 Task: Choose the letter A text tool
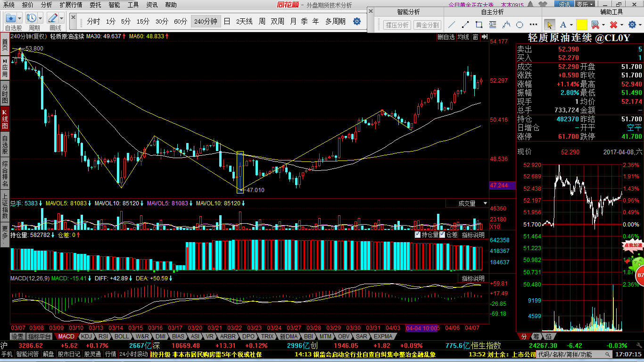(x=563, y=25)
